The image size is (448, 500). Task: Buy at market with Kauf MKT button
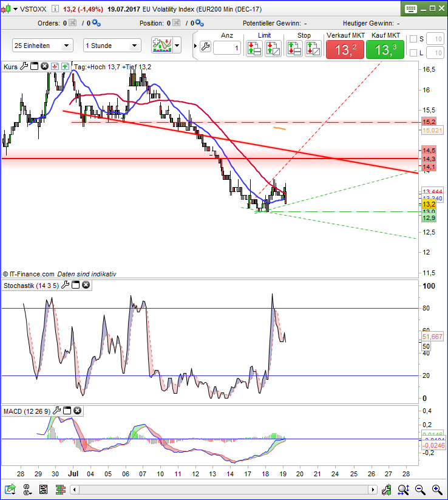pos(385,50)
